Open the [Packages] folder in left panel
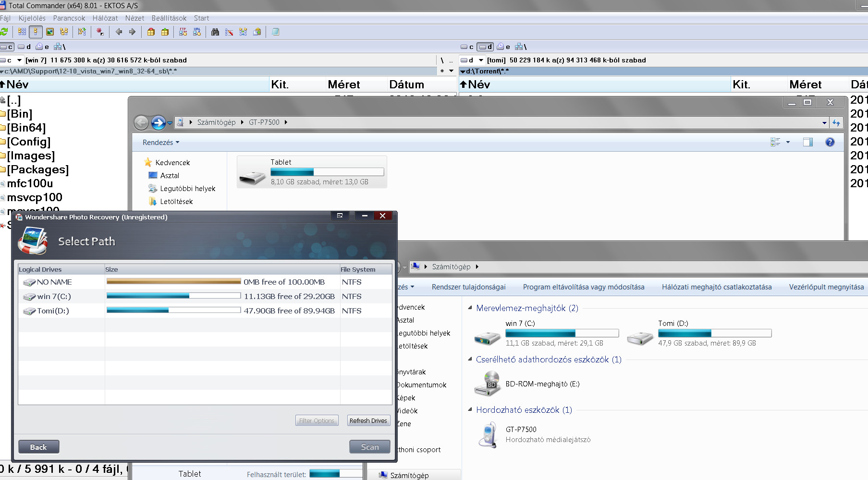 (38, 169)
